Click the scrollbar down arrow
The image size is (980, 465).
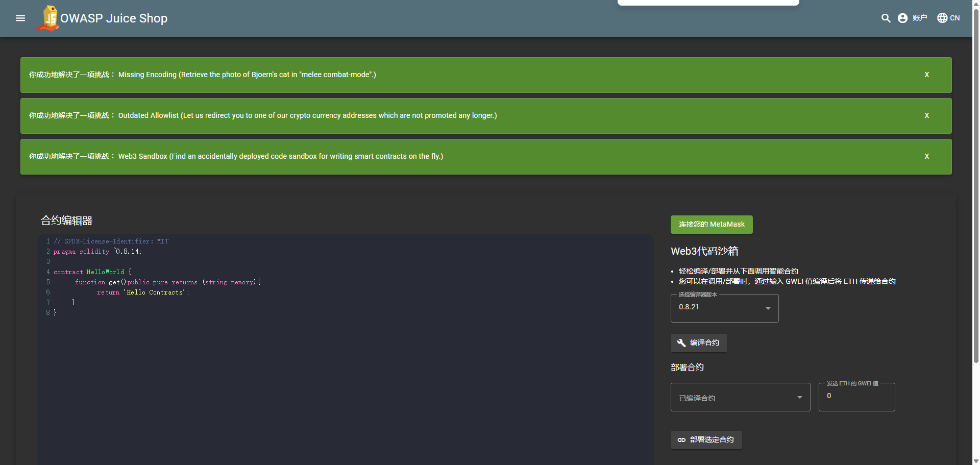(976, 461)
